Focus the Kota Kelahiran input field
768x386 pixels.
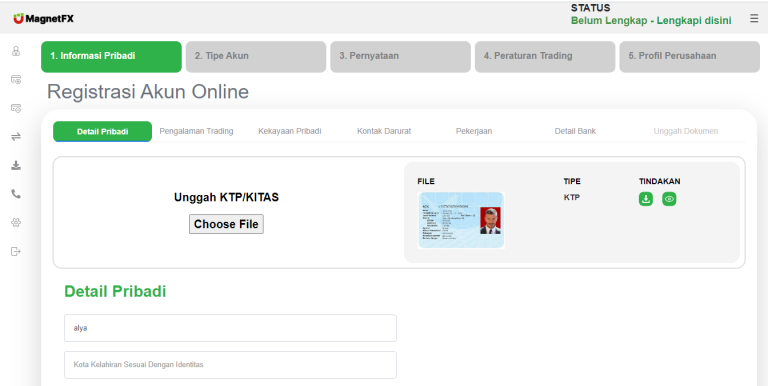(x=230, y=364)
